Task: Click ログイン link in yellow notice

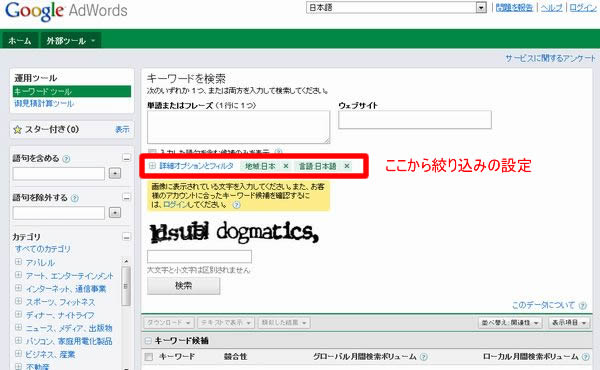Action: pyautogui.click(x=175, y=205)
